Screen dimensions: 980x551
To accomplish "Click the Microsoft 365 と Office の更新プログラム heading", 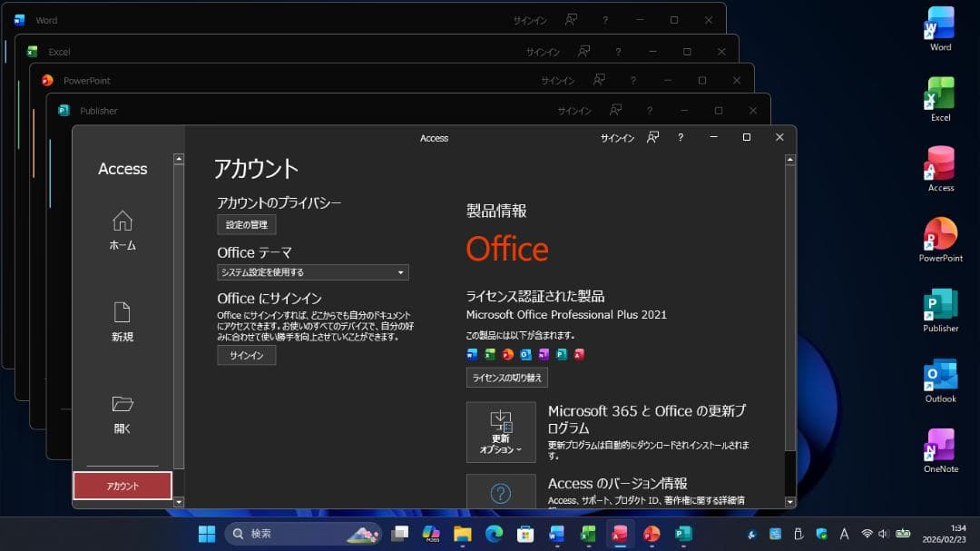I will tap(647, 419).
